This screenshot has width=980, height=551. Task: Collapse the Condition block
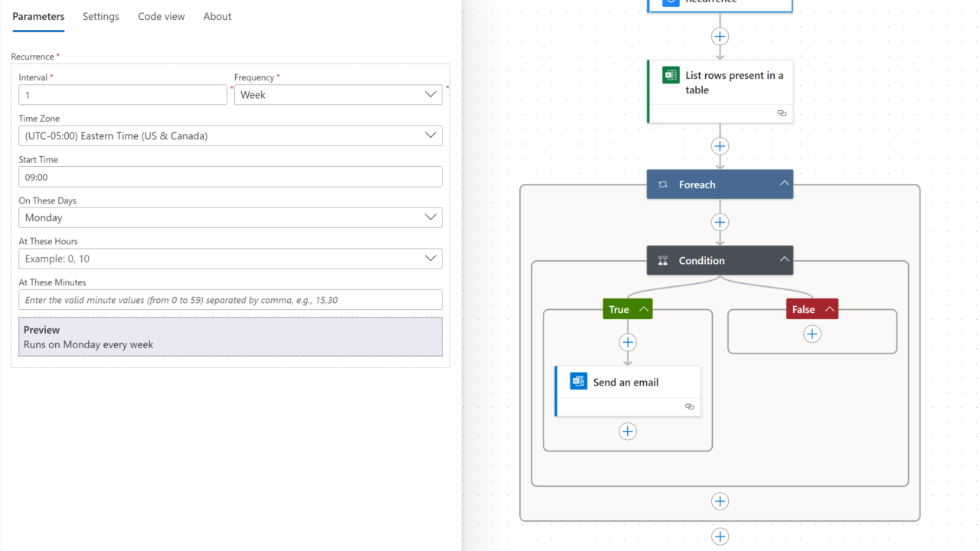pos(784,260)
